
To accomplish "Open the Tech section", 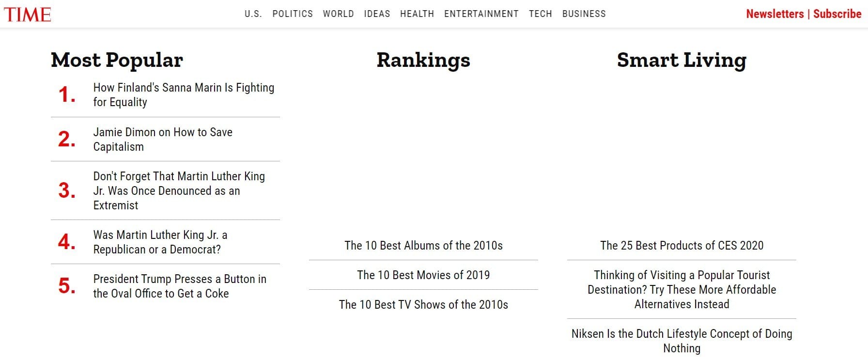I will (x=540, y=14).
